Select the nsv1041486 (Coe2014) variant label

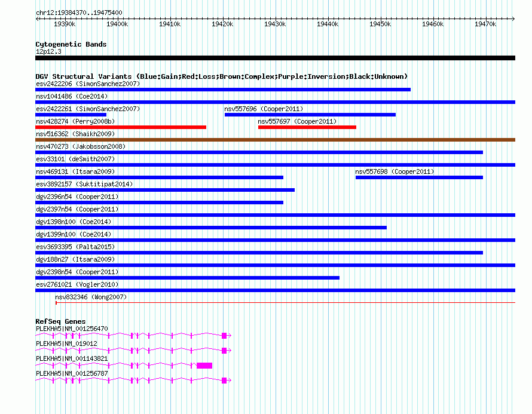point(72,96)
